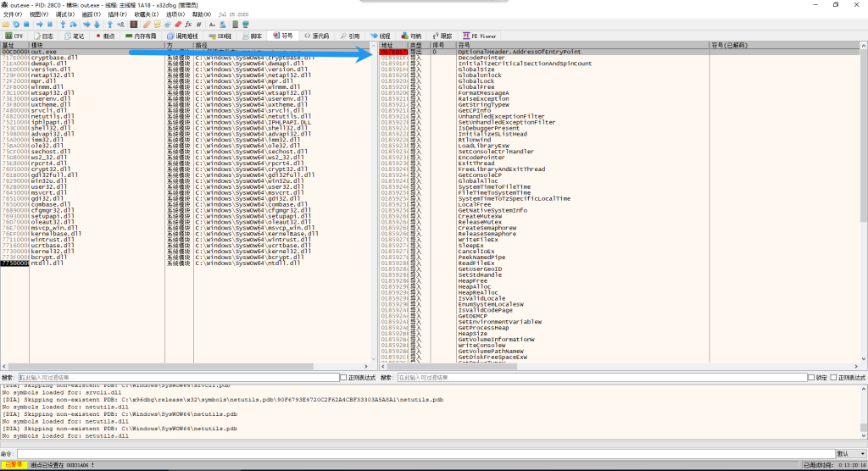Click the Run arrow icon
This screenshot has height=471, width=868.
click(39, 25)
